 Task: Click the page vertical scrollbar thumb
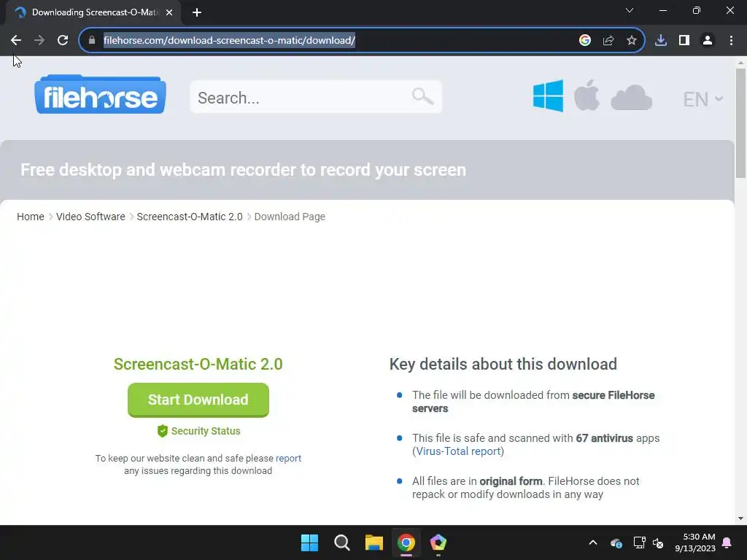coord(740,123)
